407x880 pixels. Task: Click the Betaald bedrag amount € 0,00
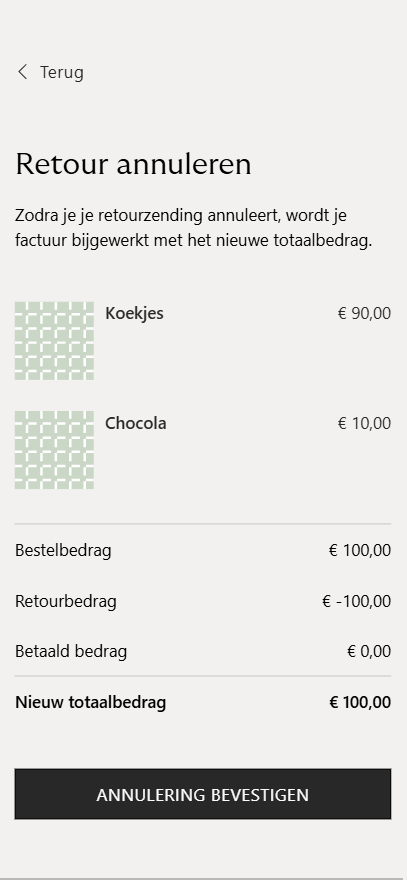click(x=369, y=652)
